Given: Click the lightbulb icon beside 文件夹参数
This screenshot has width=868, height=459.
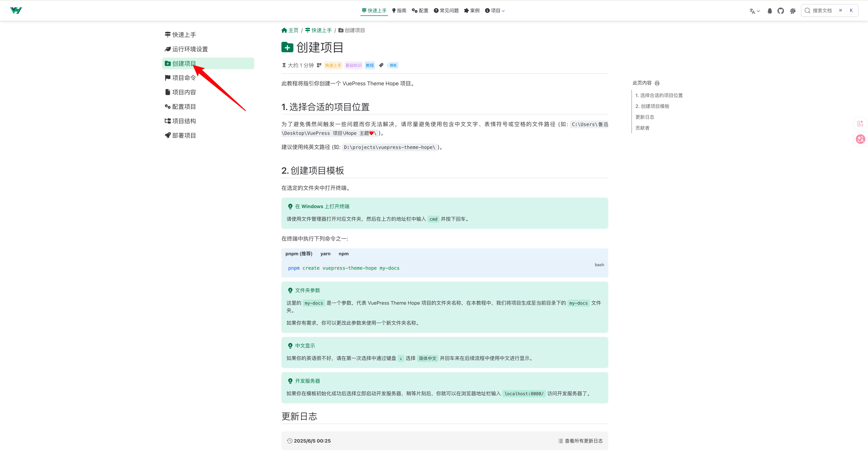Looking at the screenshot, I should click(x=290, y=290).
